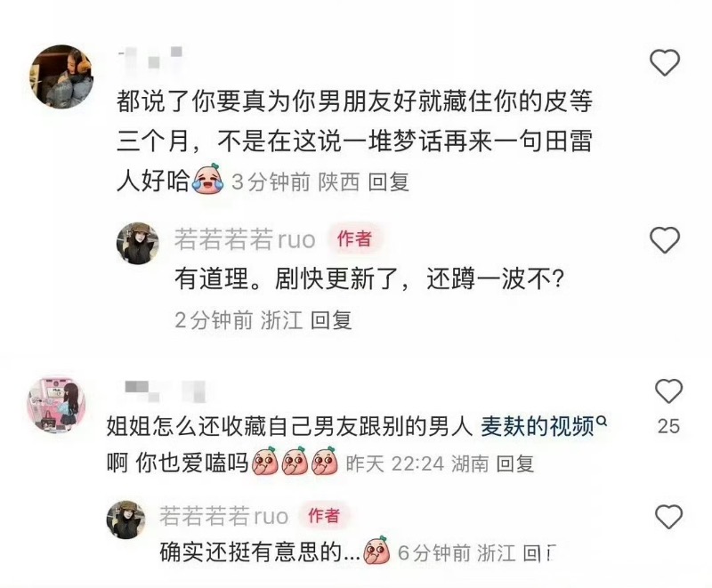This screenshot has height=588, width=712.
Task: Like author's reply '确实还挺有意思的'
Action: 668,516
